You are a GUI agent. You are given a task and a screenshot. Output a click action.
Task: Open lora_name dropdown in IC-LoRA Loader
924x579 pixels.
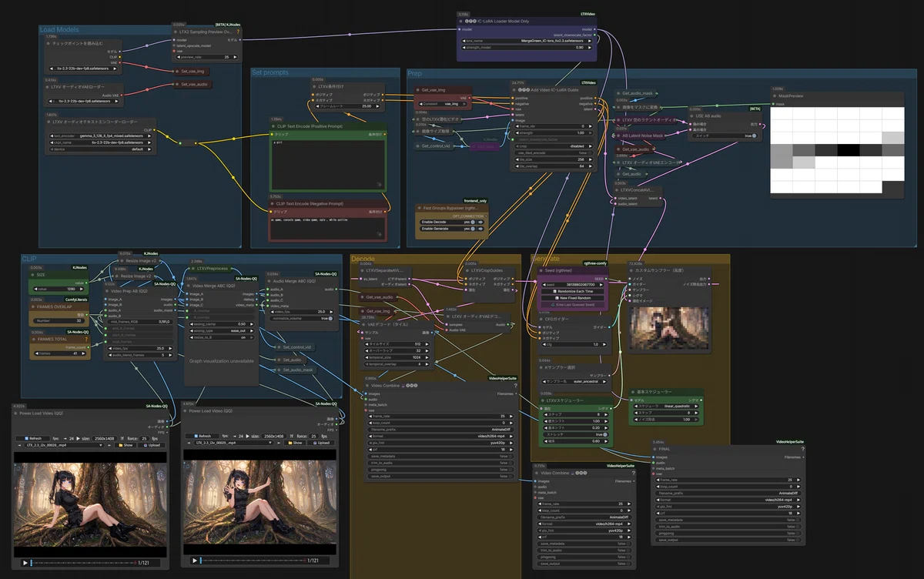527,40
